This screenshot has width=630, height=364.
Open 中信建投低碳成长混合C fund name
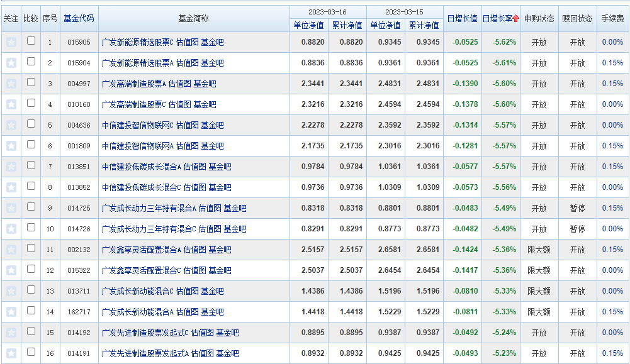tap(142, 187)
